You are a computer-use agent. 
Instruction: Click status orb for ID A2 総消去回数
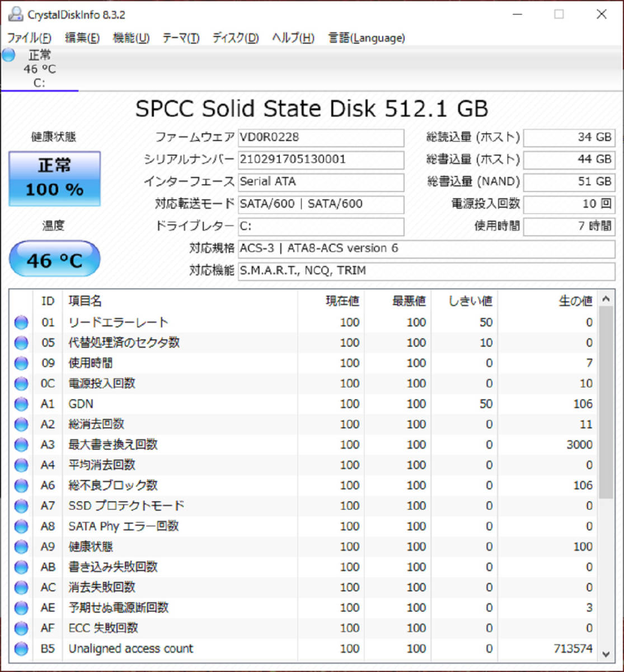point(21,424)
